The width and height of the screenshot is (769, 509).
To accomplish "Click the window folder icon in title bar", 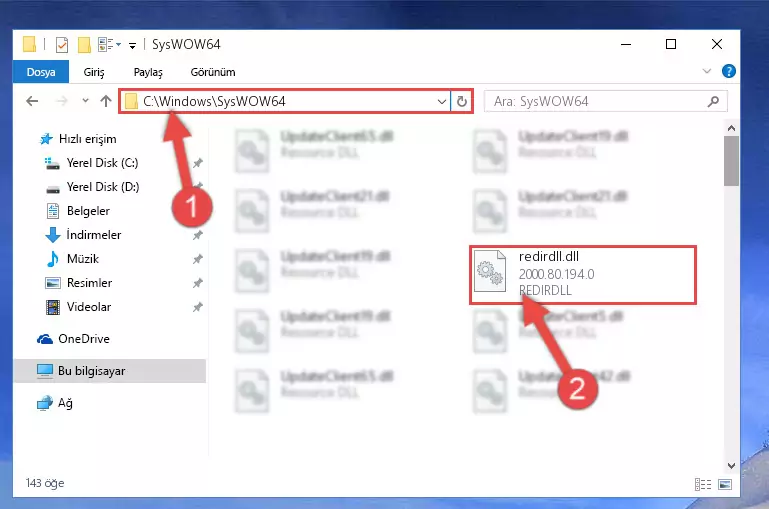I will tap(29, 44).
